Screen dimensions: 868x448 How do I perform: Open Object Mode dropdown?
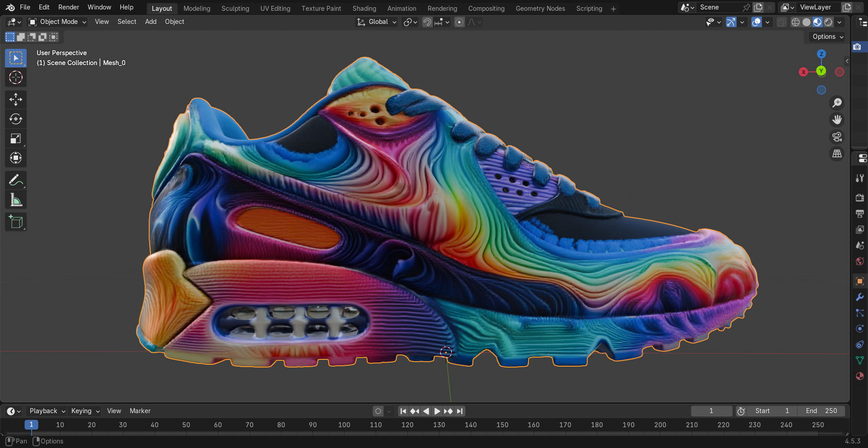click(57, 22)
